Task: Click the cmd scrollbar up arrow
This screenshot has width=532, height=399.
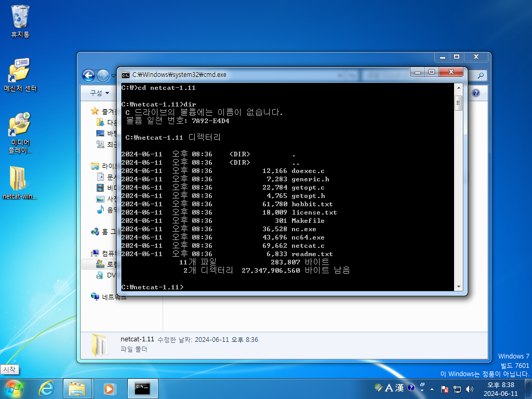Action: point(459,87)
